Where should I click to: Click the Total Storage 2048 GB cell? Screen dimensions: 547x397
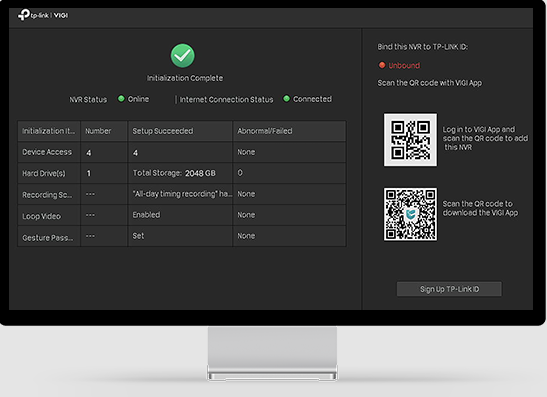[174, 173]
